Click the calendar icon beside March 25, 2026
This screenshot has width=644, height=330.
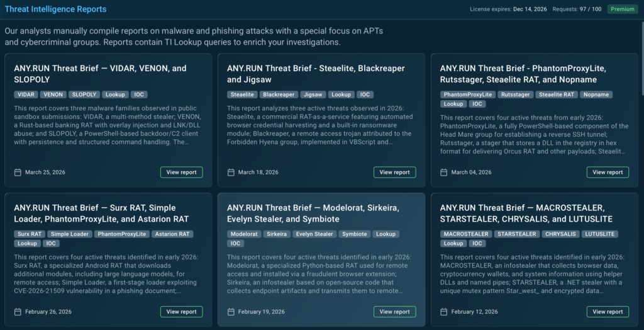[18, 173]
